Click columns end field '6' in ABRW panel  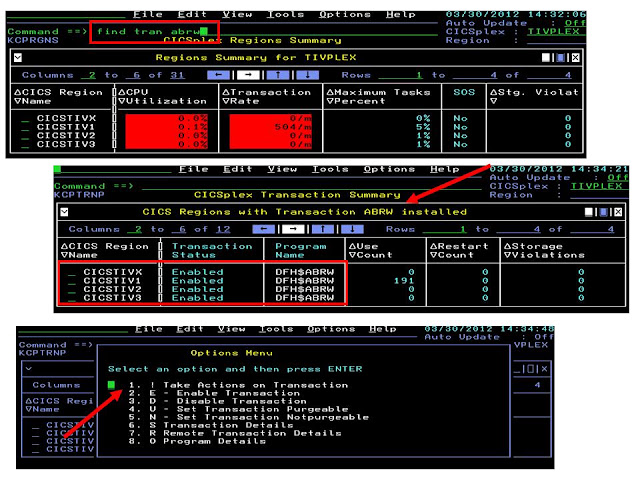coord(179,229)
